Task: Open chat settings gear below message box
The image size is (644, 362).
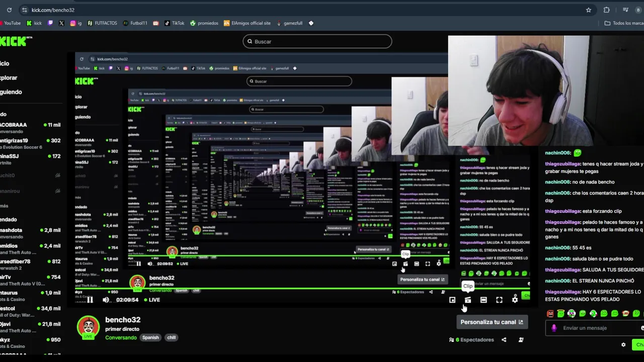Action: pyautogui.click(x=623, y=345)
